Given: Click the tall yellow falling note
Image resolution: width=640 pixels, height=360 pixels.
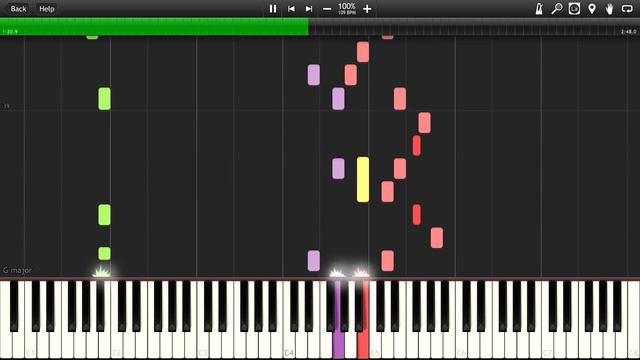Looking at the screenshot, I should click(363, 180).
